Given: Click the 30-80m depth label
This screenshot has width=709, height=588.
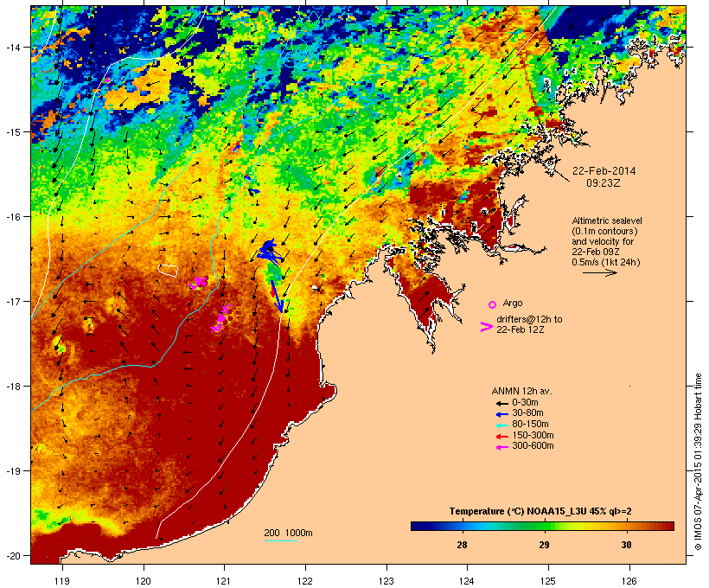Looking at the screenshot, I should click(527, 413).
